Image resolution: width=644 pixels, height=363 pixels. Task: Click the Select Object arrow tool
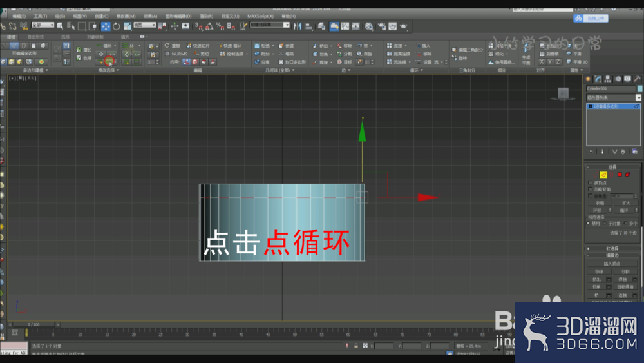[60, 26]
